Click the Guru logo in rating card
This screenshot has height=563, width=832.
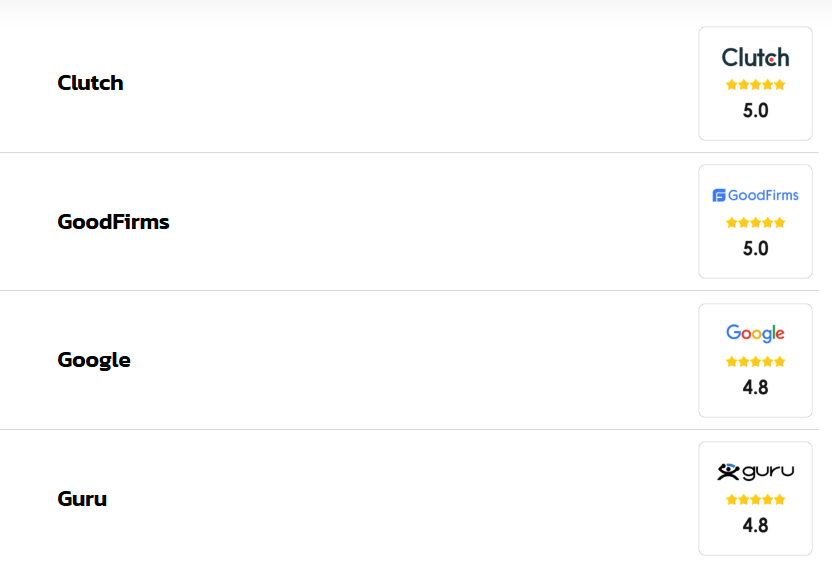[x=755, y=471]
